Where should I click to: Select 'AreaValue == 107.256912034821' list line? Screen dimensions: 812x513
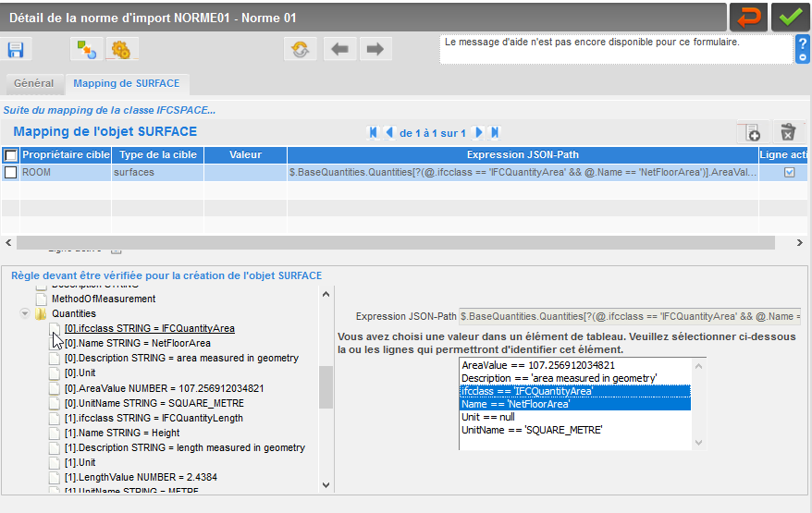click(x=575, y=365)
